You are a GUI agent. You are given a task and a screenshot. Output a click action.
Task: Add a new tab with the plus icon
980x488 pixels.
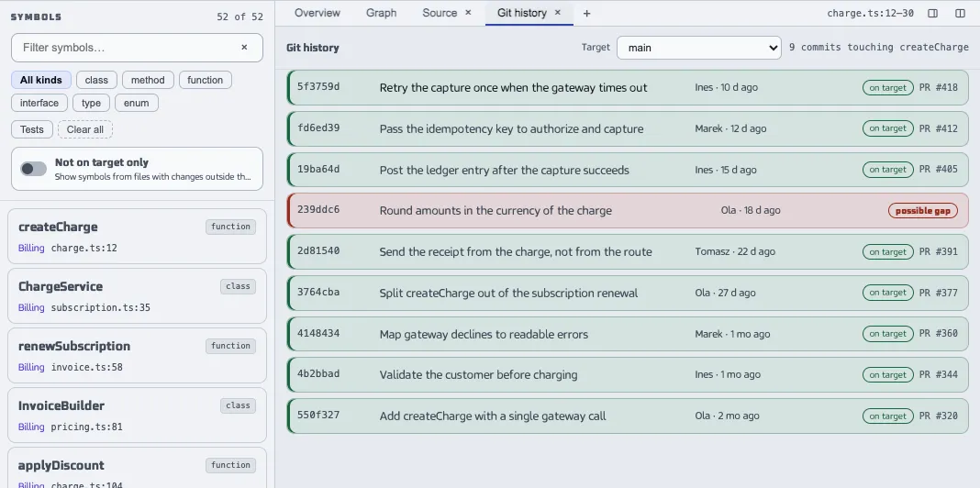click(586, 13)
